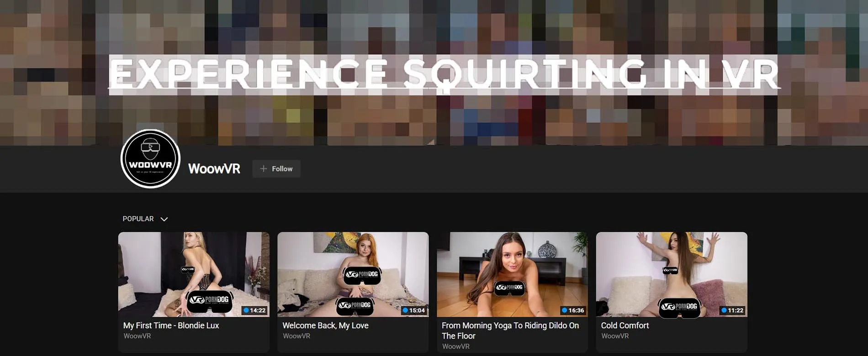868x356 pixels.
Task: Click the chevron next to Popular
Action: click(x=164, y=220)
